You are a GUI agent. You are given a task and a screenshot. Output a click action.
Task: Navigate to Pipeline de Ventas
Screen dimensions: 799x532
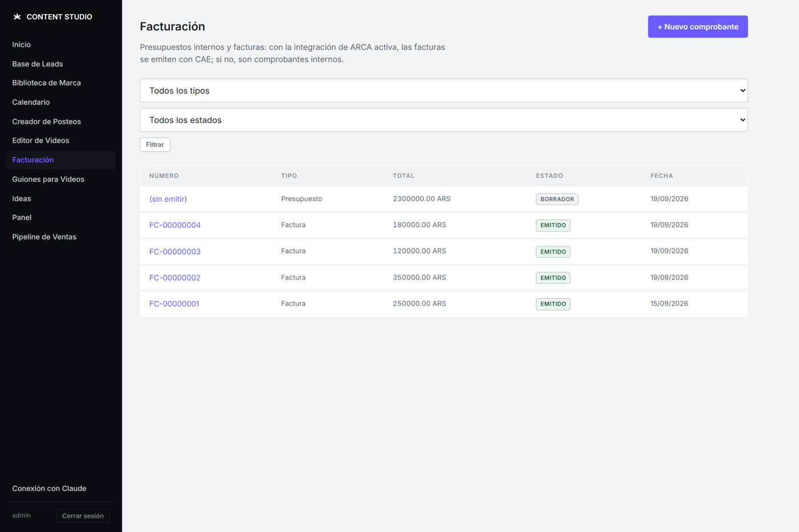[44, 237]
